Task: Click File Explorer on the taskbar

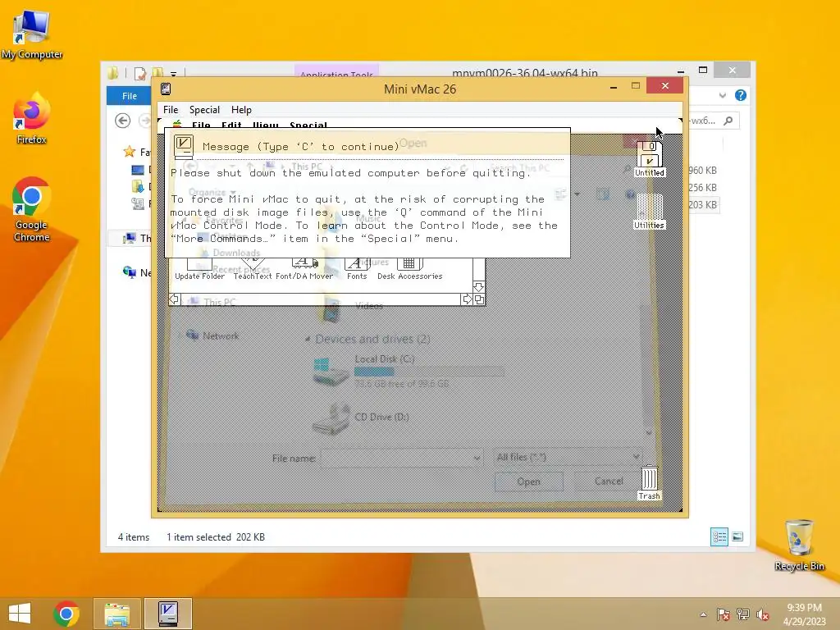Action: (x=116, y=614)
